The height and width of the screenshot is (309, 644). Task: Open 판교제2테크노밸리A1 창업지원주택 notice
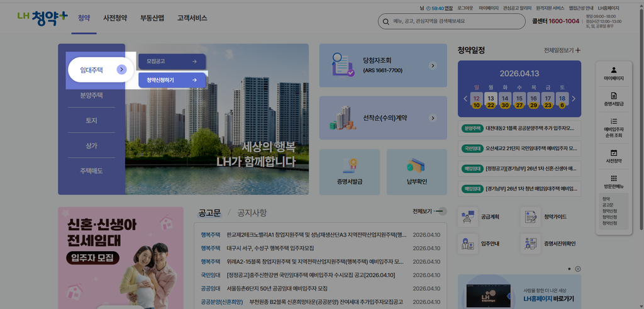[316, 235]
